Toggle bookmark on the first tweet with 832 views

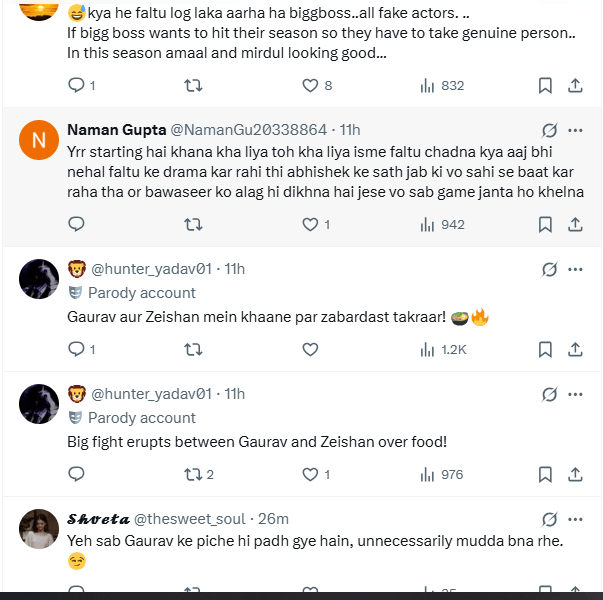pos(545,85)
